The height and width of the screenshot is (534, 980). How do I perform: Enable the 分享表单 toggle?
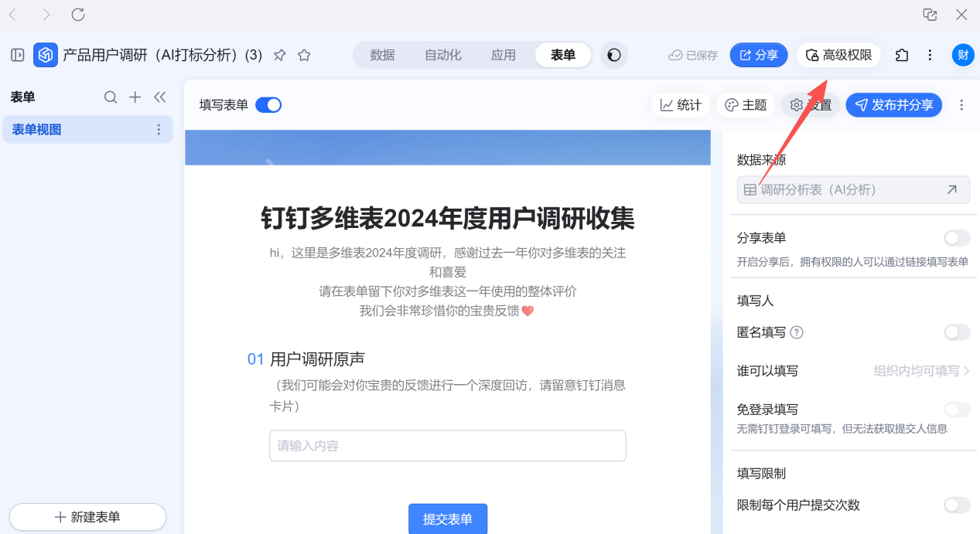957,238
